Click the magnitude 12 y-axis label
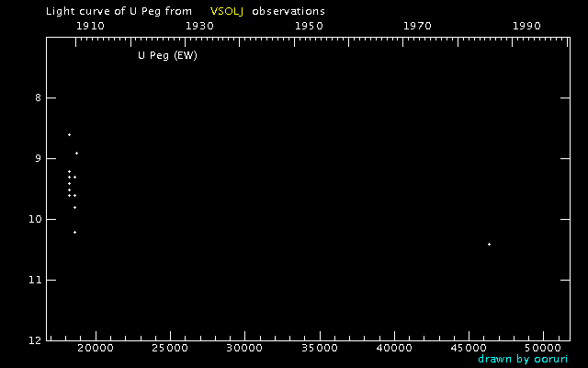Image resolution: width=588 pixels, height=368 pixels. [x=36, y=340]
